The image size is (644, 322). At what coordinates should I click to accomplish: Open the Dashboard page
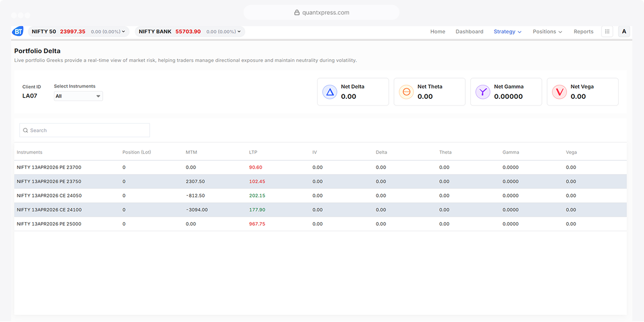click(x=469, y=32)
